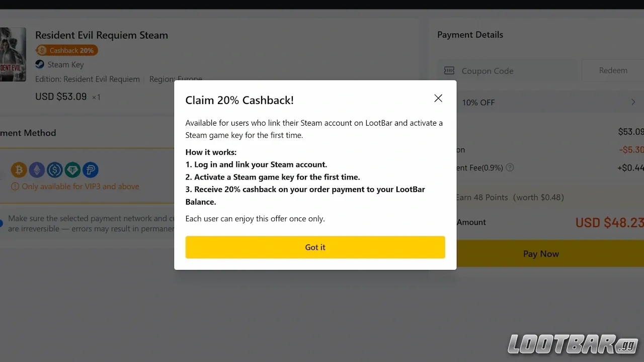Image resolution: width=644 pixels, height=362 pixels.
Task: Select the Bitcoin payment method icon
Action: (x=19, y=170)
